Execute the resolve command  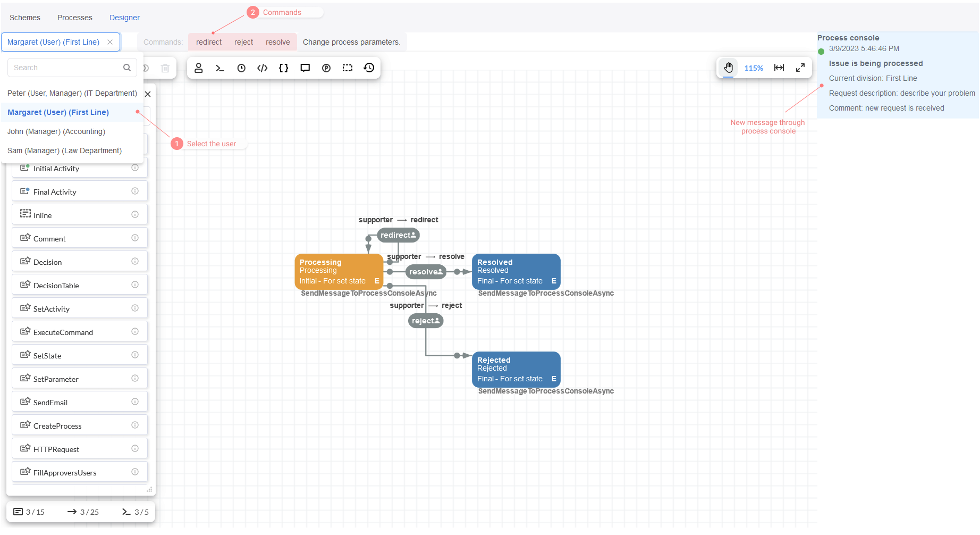[278, 42]
